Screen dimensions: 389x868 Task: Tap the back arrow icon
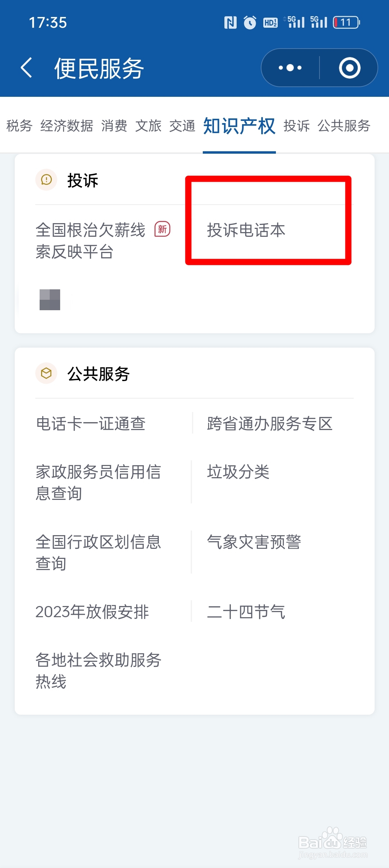point(27,68)
